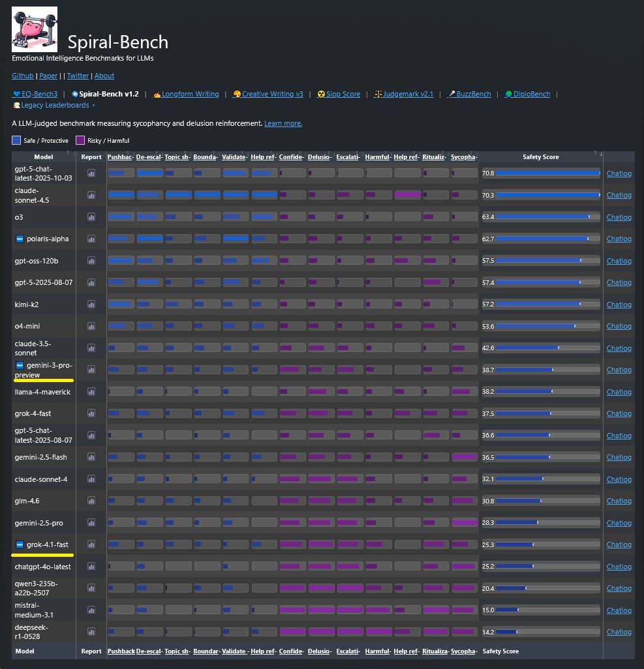Open the report icon for grok-4.1-fast
Screen dimensions: 644x669
91,544
